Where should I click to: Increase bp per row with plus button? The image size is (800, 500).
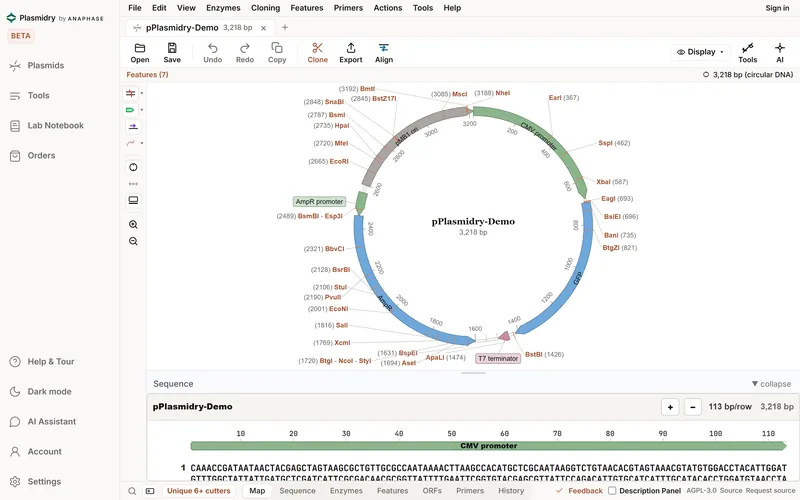[670, 407]
